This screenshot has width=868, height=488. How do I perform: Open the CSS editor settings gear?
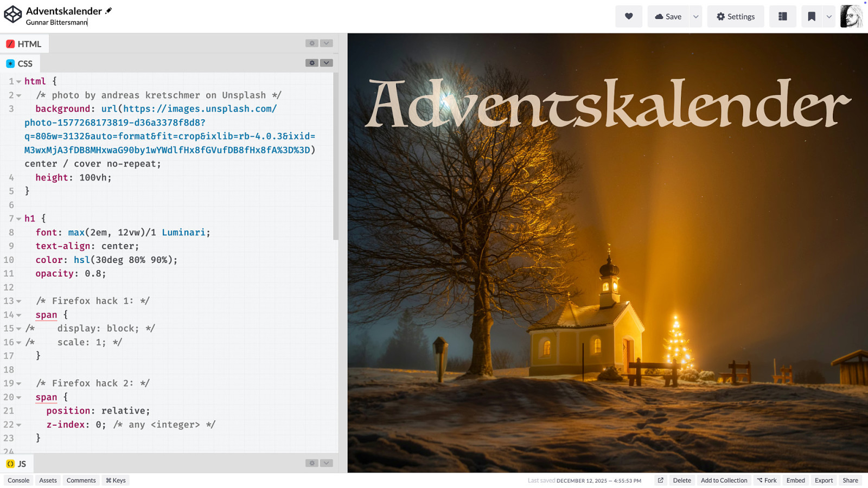tap(311, 63)
